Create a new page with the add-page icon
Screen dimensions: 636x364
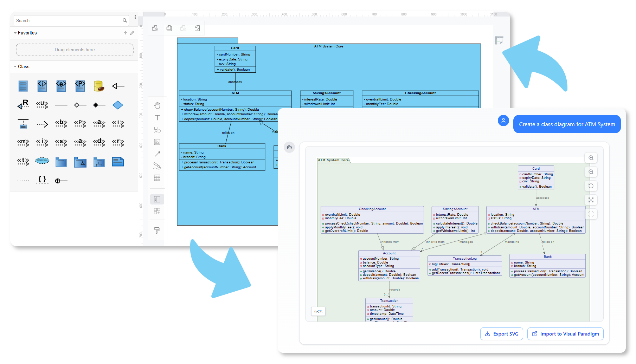155,28
